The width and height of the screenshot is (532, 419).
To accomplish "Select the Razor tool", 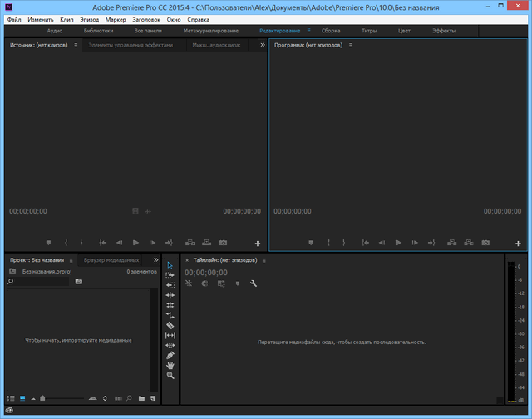I will pos(170,325).
